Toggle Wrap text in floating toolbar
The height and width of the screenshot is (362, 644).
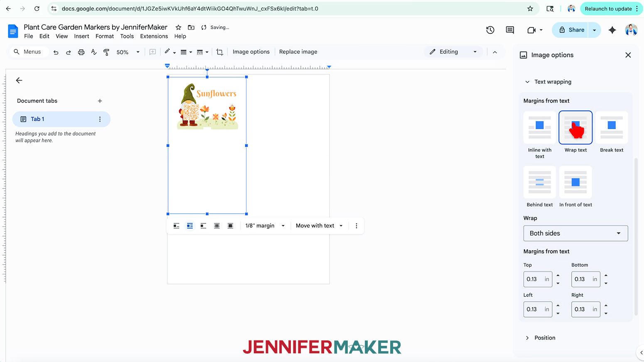[190, 226]
